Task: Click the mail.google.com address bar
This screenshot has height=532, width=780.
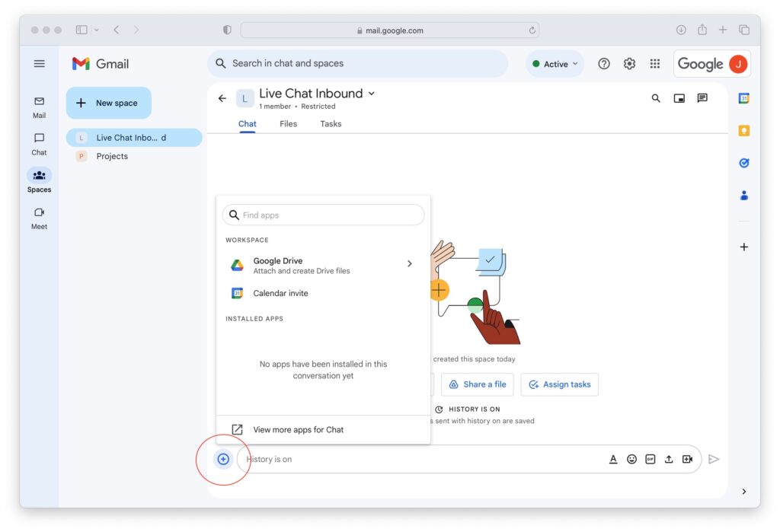Action: [x=389, y=30]
